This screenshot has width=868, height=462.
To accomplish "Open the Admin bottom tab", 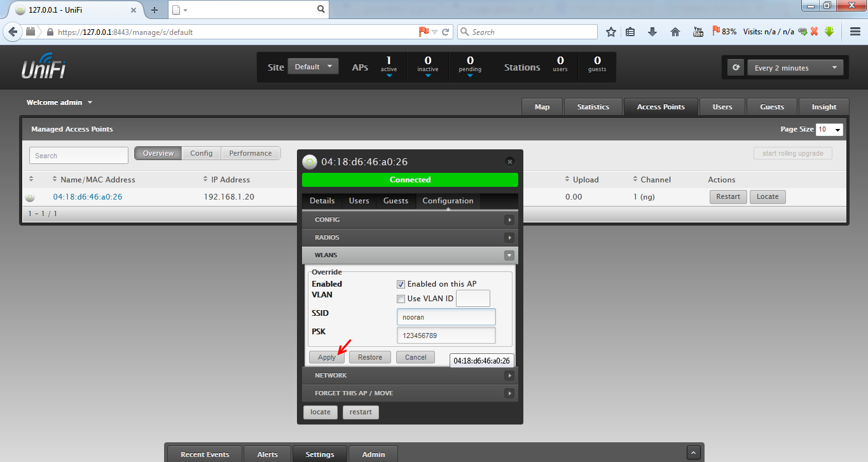I will pyautogui.click(x=374, y=454).
